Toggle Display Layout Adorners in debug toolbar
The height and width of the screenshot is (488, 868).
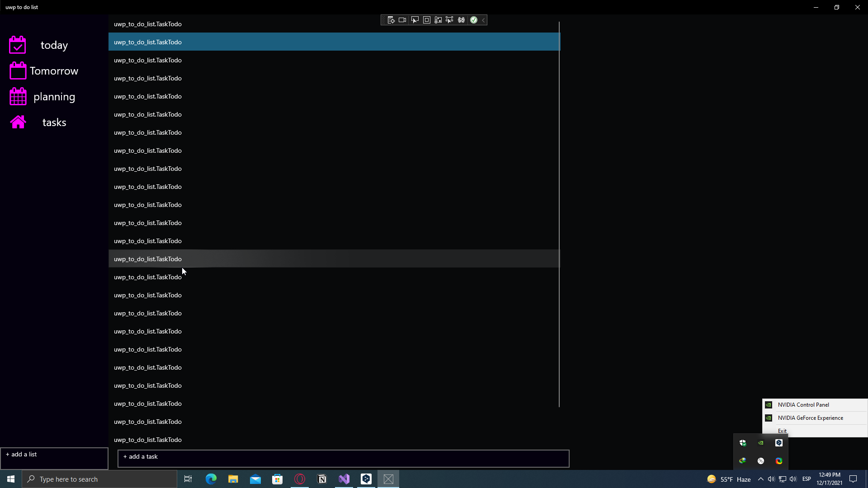click(427, 20)
